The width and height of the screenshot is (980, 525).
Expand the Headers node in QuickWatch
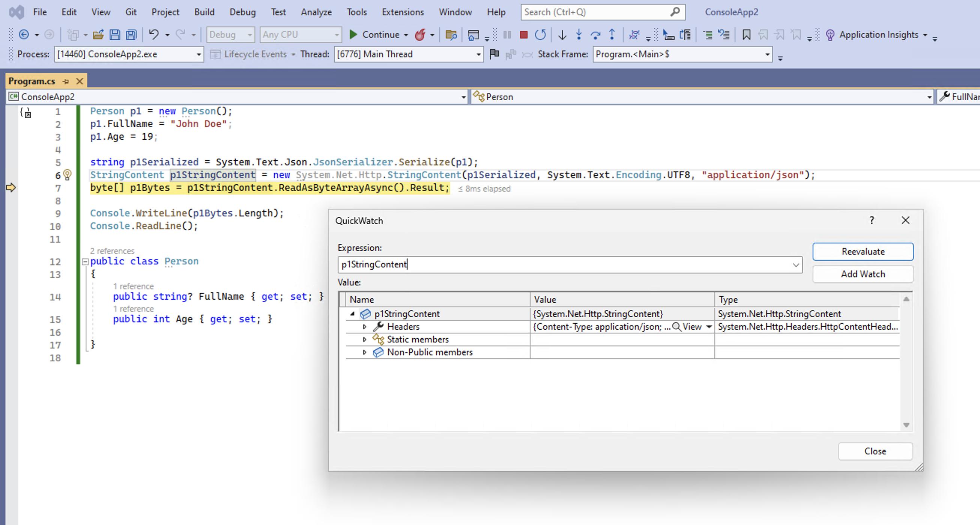tap(364, 326)
